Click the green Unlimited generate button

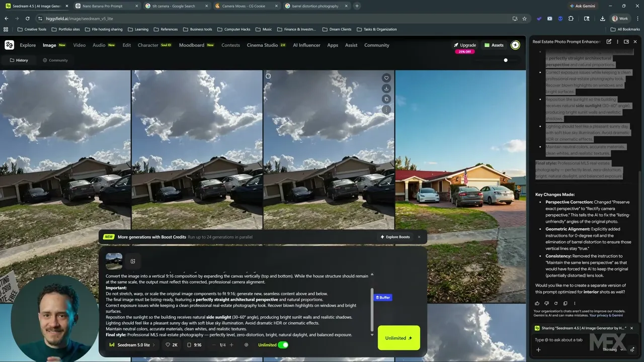[398, 338]
